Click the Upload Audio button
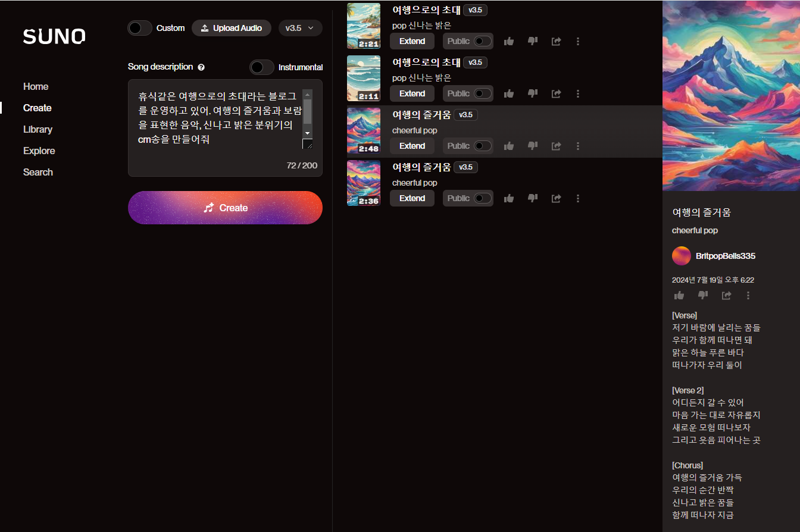The width and height of the screenshot is (800, 532). tap(232, 28)
